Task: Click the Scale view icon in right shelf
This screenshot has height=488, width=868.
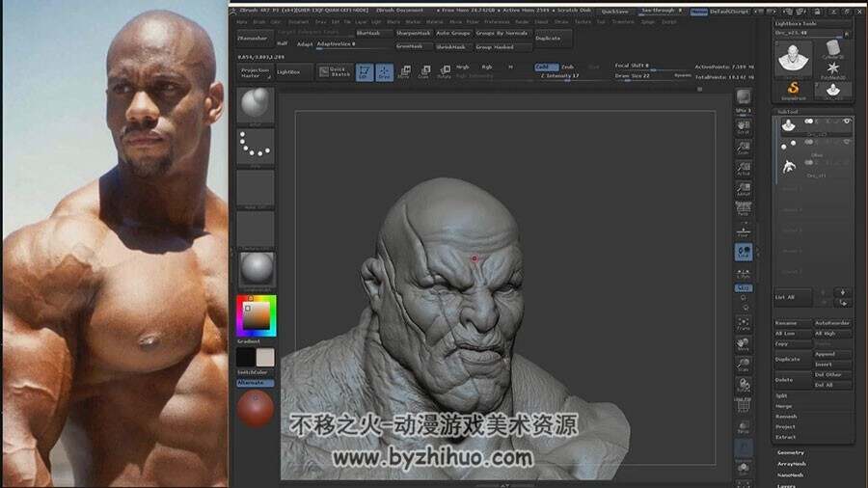Action: [x=743, y=365]
